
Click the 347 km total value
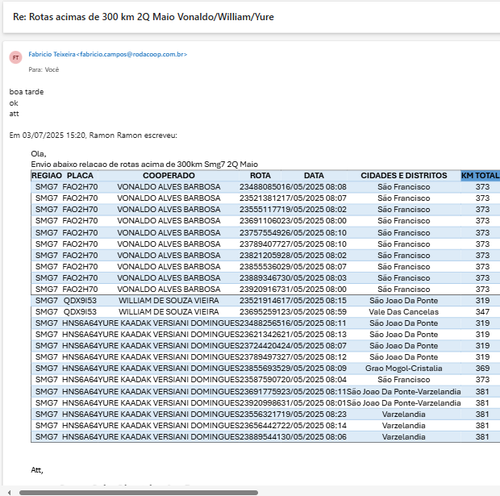tap(482, 312)
